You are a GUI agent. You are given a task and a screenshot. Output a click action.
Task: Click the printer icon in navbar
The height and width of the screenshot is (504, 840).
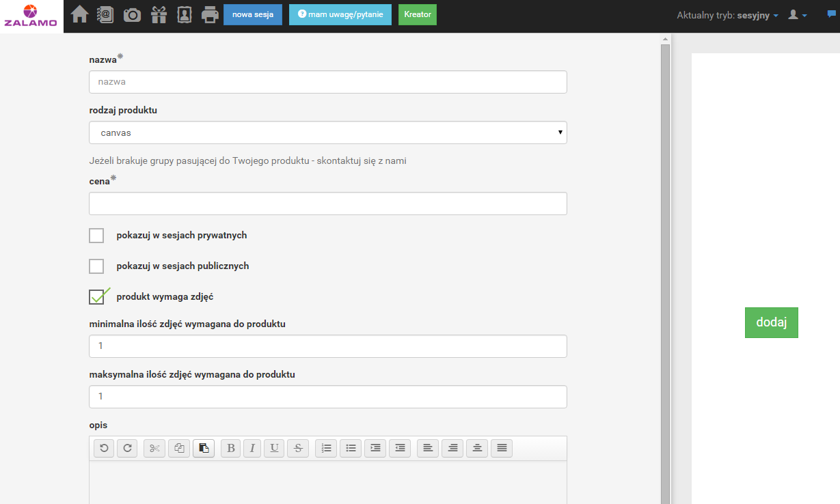[210, 14]
